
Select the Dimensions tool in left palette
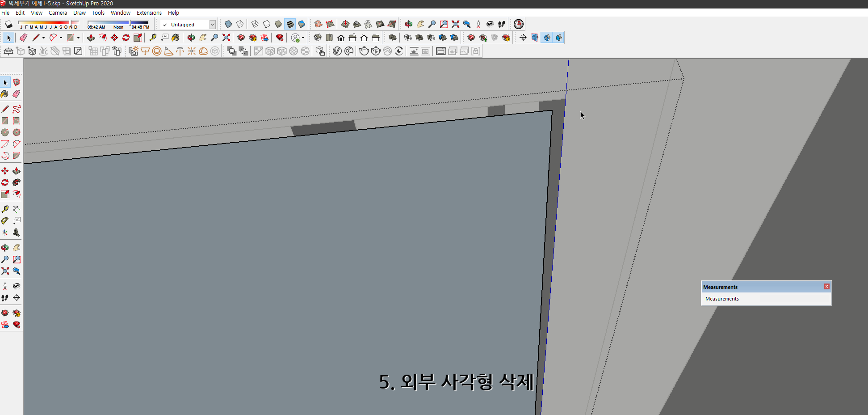click(17, 209)
